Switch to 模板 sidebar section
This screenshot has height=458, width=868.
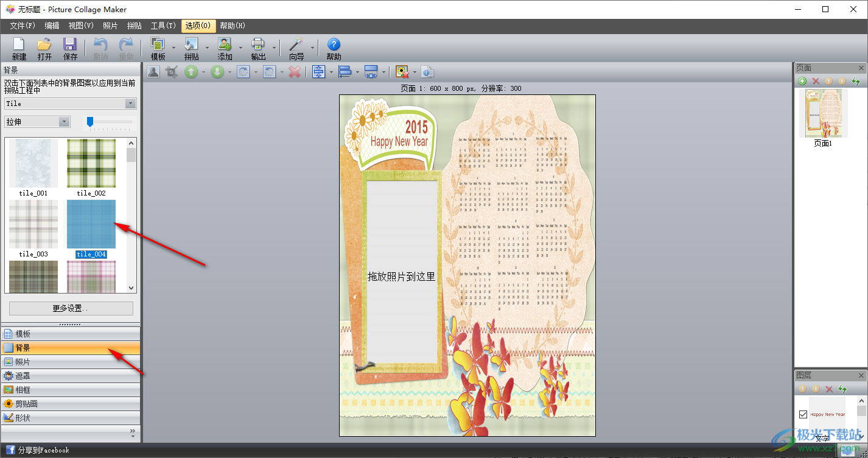click(x=70, y=334)
